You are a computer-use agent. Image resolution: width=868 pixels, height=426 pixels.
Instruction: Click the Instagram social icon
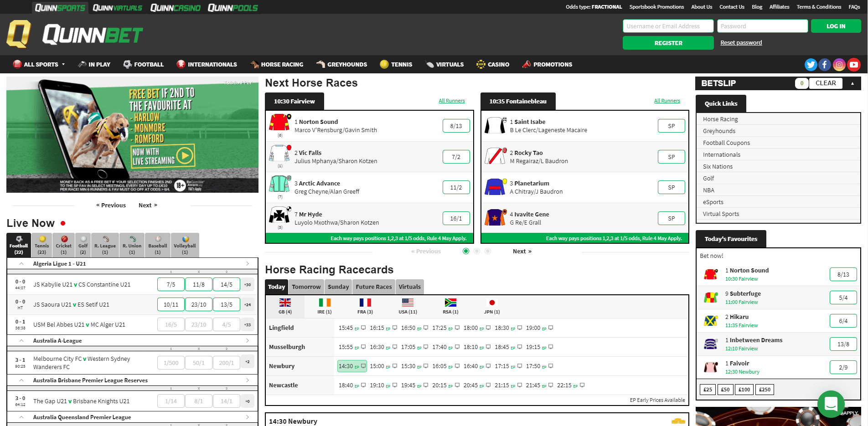839,64
